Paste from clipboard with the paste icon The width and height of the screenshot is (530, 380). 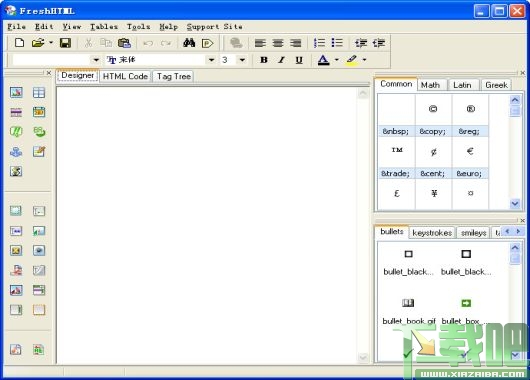[x=124, y=43]
